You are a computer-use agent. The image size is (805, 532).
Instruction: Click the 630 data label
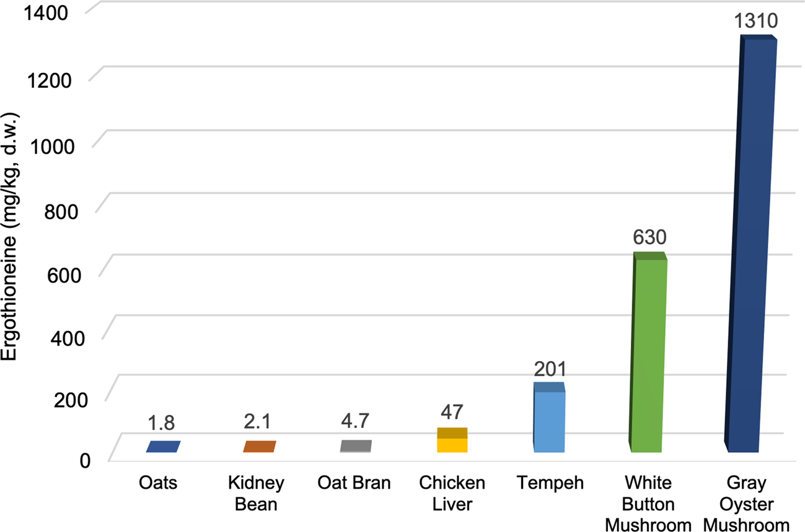click(649, 238)
